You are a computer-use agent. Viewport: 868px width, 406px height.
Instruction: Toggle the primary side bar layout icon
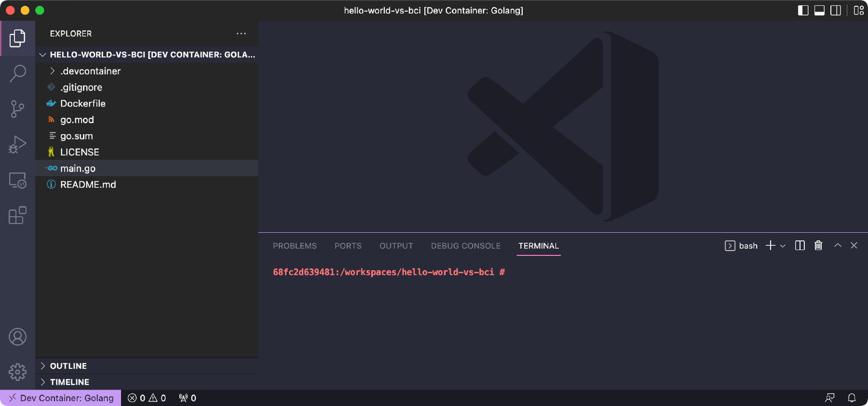point(803,10)
